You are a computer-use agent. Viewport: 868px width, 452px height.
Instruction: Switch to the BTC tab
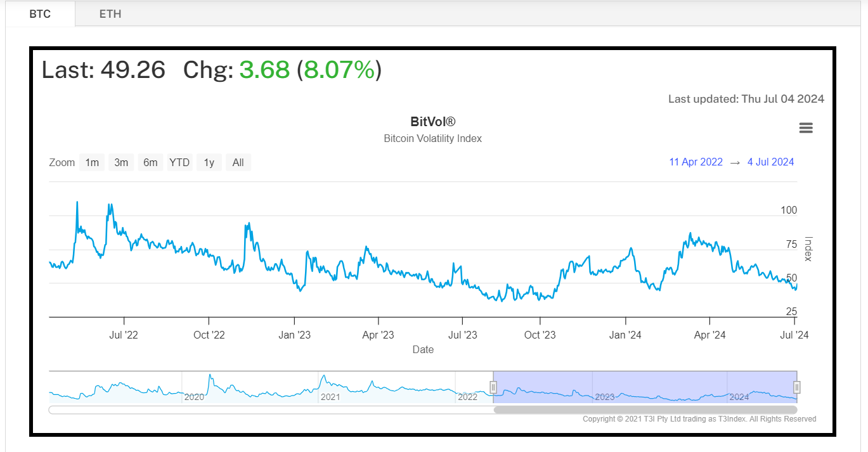(40, 14)
